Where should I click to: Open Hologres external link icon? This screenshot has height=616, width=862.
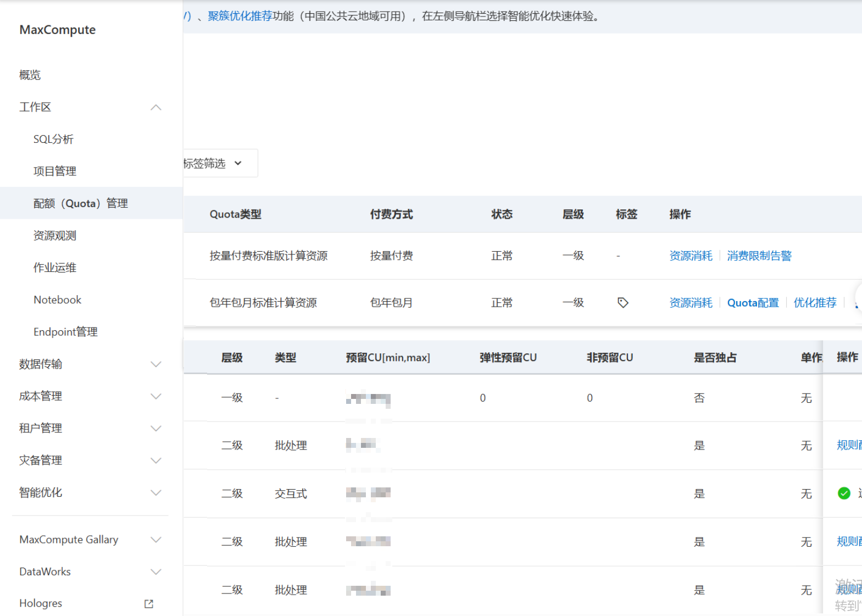click(149, 603)
